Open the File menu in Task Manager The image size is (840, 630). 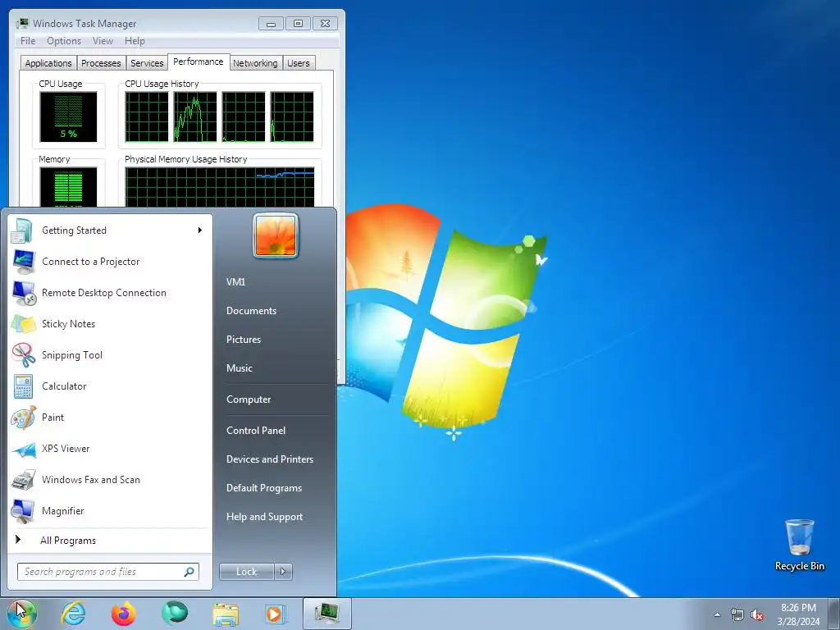click(x=28, y=41)
